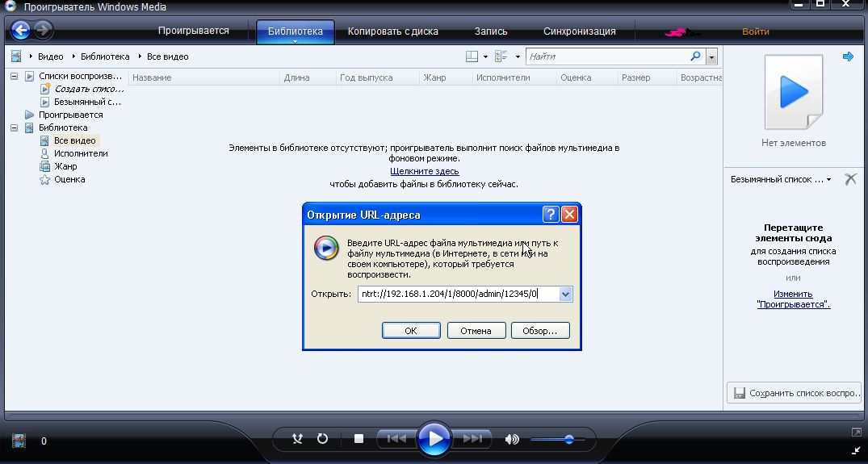Clear the list pane with X icon
Screen dimensions: 868x464
851,179
